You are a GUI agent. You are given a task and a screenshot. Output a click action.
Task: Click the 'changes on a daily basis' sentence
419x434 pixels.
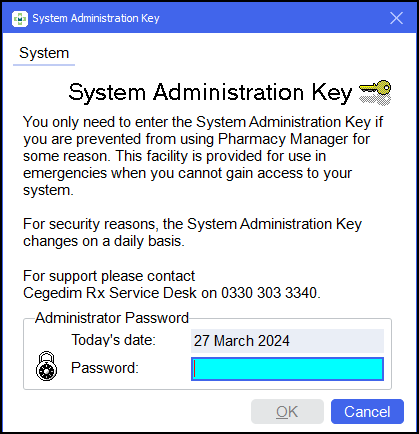pos(104,241)
